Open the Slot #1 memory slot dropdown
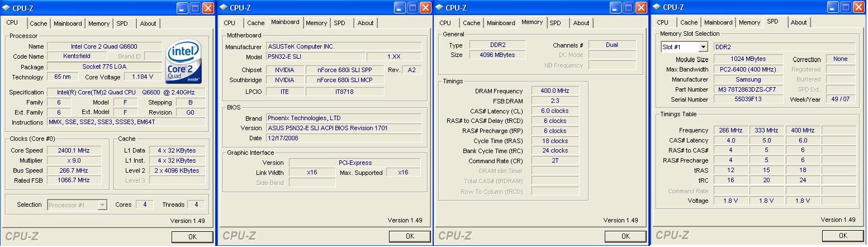Image resolution: width=868 pixels, height=247 pixels. click(703, 47)
